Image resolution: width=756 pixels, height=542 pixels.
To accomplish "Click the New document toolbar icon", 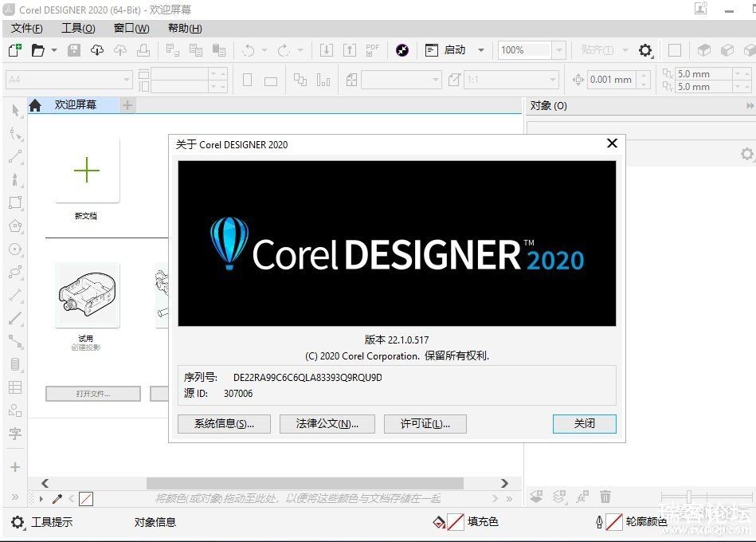I will click(15, 49).
